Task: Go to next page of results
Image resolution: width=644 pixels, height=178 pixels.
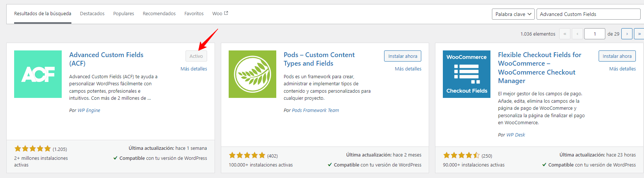Action: pyautogui.click(x=627, y=34)
